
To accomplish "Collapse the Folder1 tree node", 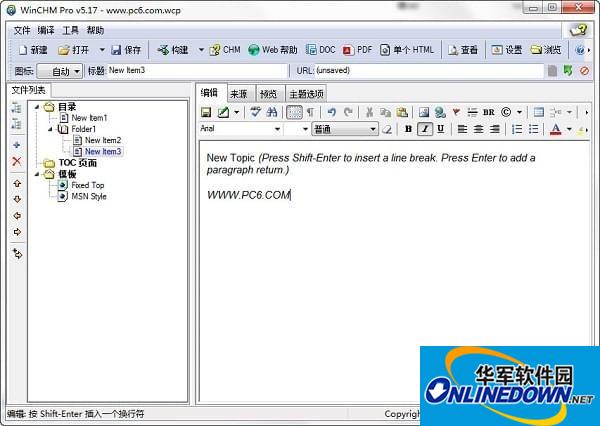I will 50,129.
